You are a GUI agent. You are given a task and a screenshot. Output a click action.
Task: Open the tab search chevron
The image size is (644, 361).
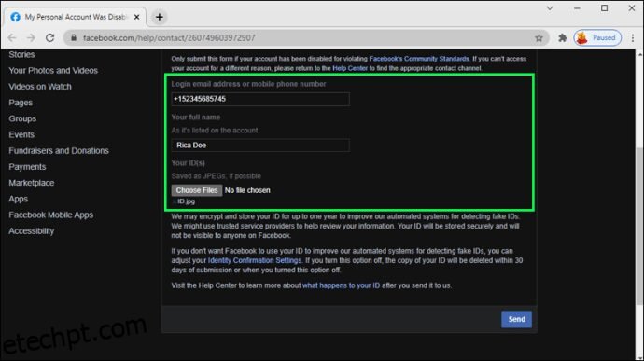[550, 8]
